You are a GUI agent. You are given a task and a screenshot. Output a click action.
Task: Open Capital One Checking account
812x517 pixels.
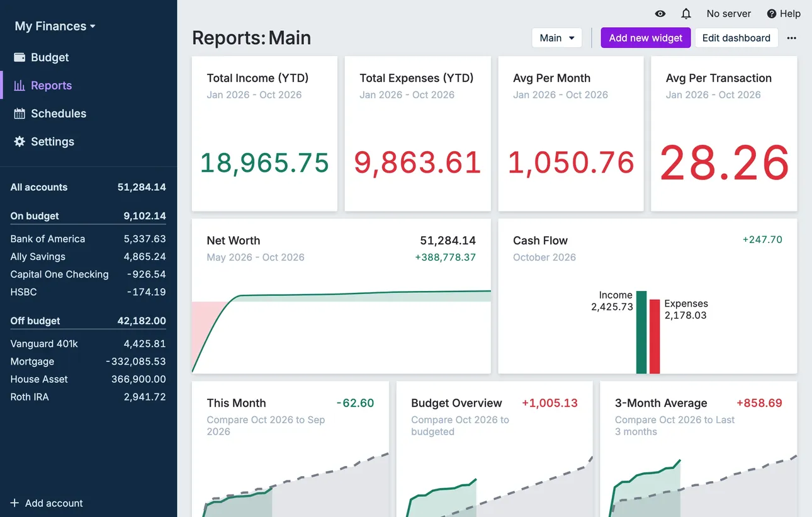point(88,275)
